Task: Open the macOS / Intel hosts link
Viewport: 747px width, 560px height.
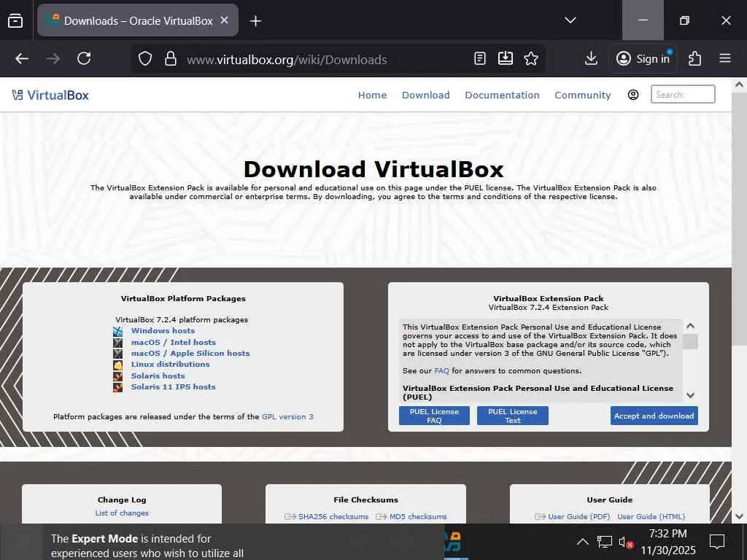Action: coord(174,343)
